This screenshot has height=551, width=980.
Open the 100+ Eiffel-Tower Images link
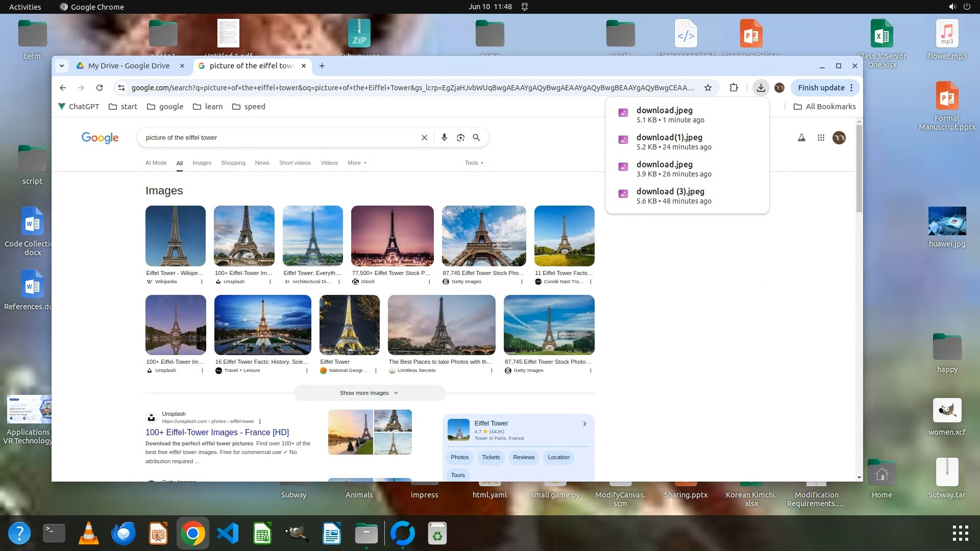pyautogui.click(x=217, y=432)
